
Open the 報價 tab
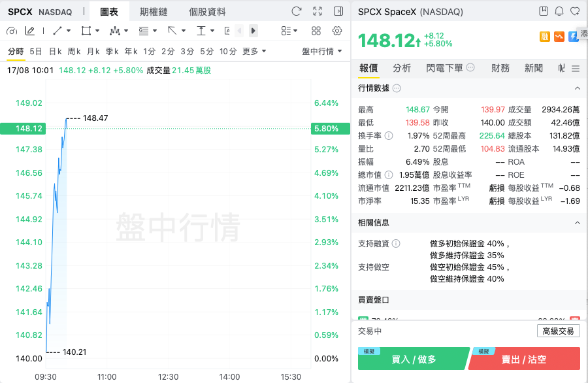click(x=368, y=68)
